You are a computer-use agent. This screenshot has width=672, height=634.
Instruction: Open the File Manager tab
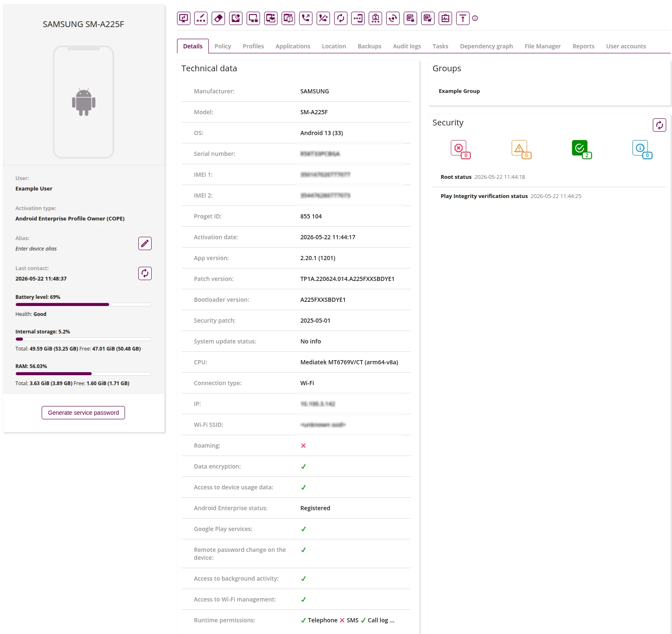[543, 46]
